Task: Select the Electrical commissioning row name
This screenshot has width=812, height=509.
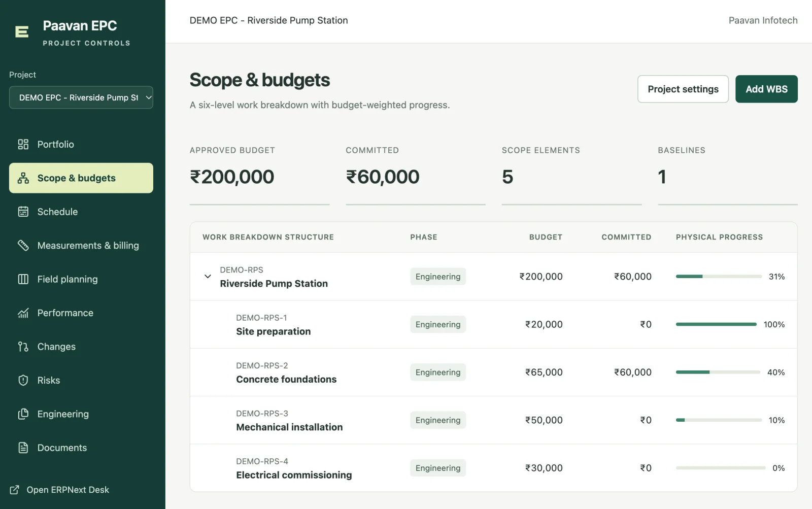Action: tap(294, 475)
